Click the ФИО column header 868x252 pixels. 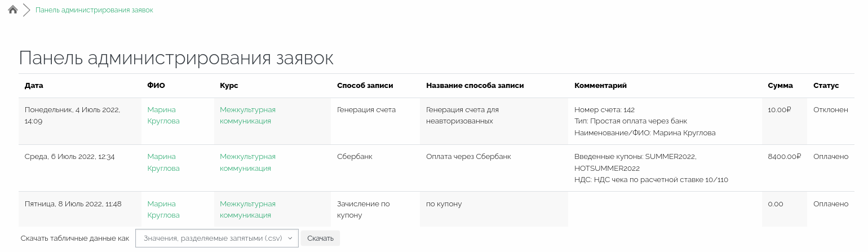tap(156, 86)
